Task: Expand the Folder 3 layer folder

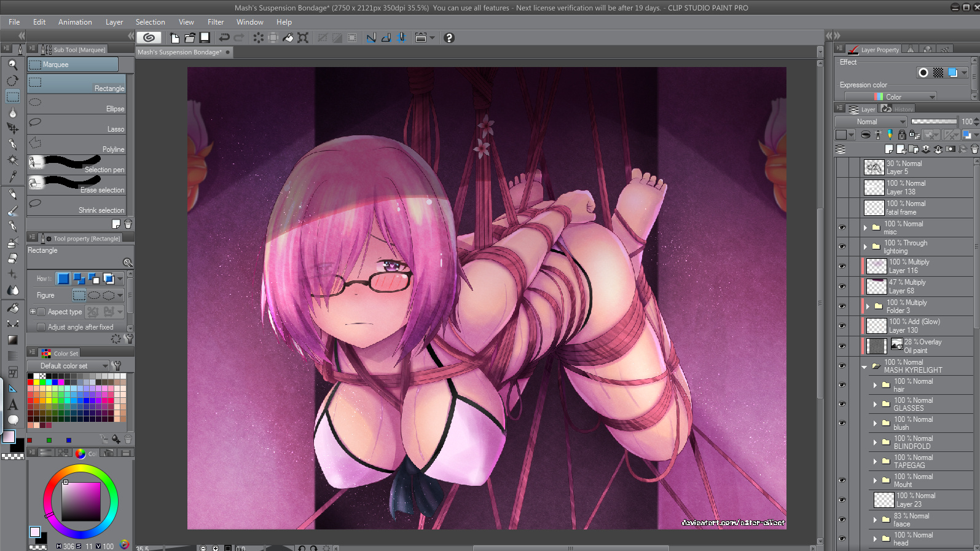Action: (x=868, y=306)
